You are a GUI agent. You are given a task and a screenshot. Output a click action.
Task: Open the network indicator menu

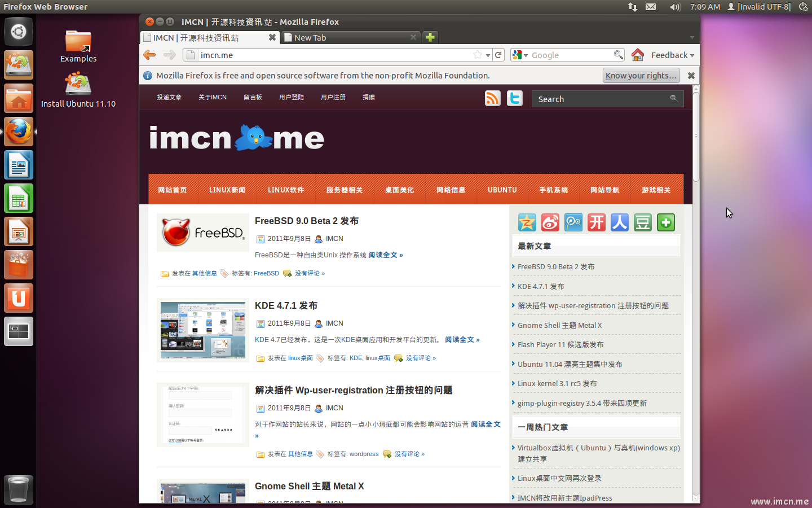(x=633, y=7)
